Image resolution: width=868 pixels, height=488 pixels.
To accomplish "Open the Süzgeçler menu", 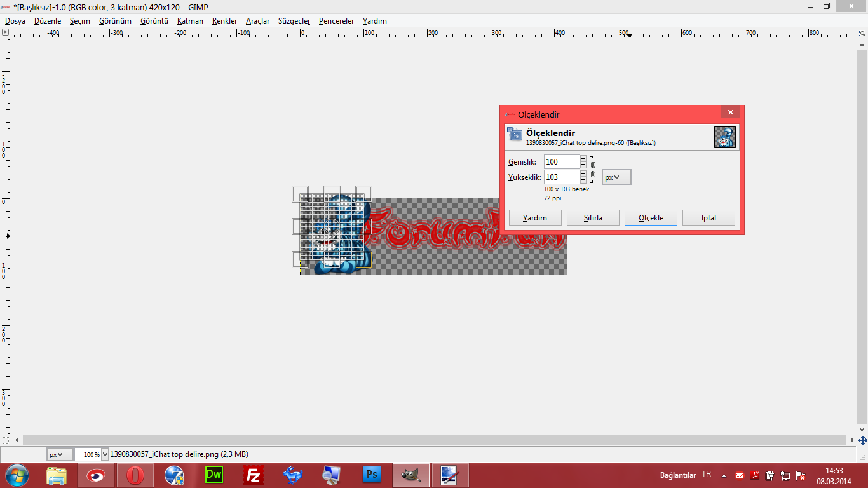I will 294,21.
